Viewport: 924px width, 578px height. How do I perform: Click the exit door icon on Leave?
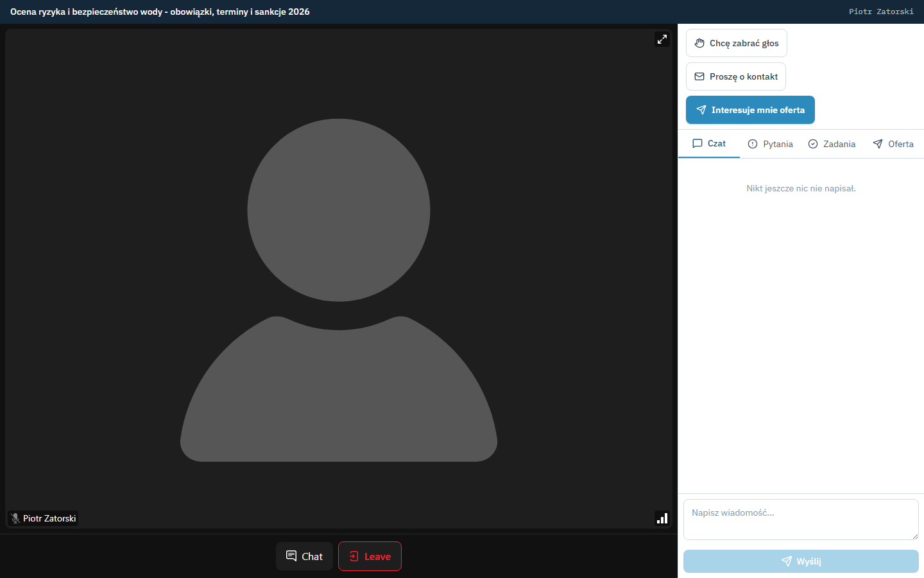(354, 556)
